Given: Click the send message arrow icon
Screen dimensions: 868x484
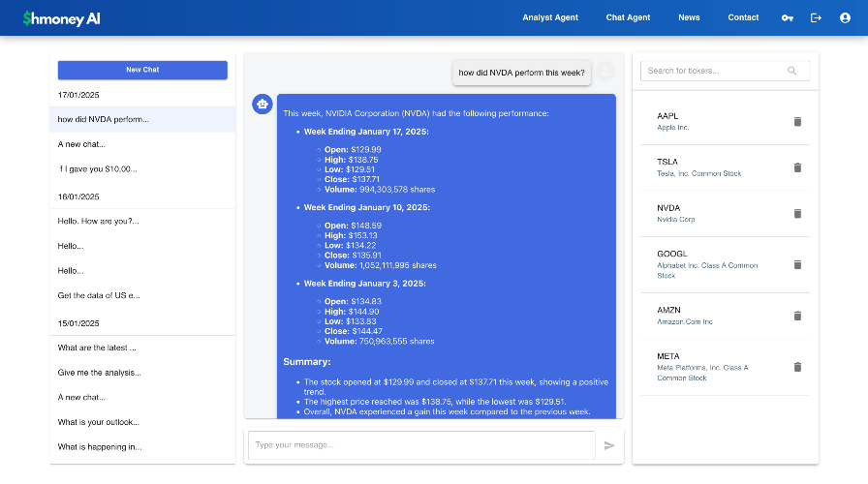Looking at the screenshot, I should [x=609, y=445].
